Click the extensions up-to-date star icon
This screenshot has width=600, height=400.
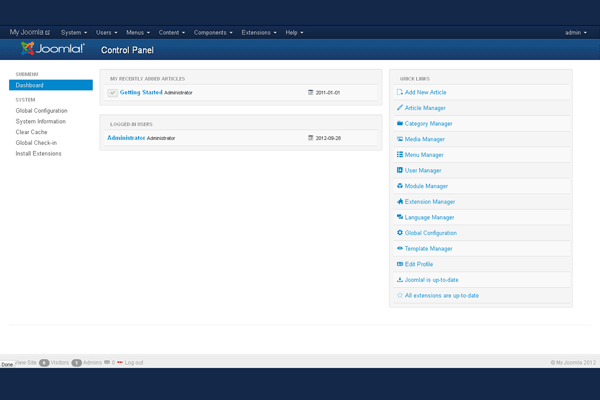click(399, 295)
